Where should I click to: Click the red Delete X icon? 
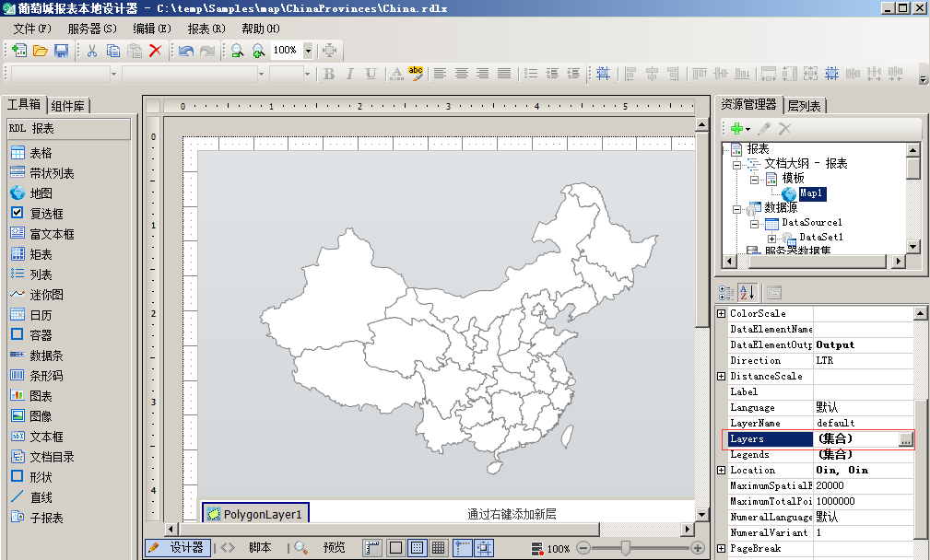pos(155,51)
